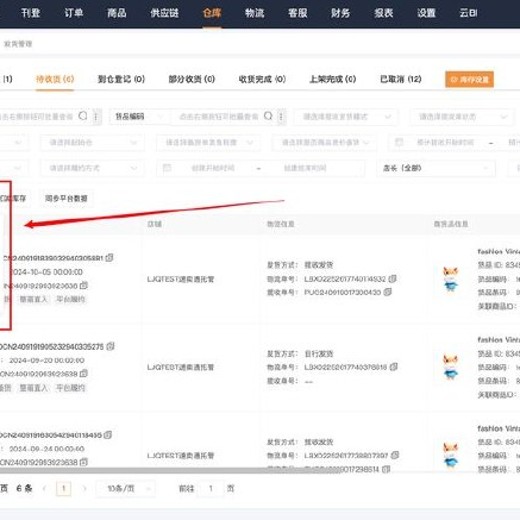
Task: Copy 物流单号 LBX0225261774014932
Action: click(393, 278)
